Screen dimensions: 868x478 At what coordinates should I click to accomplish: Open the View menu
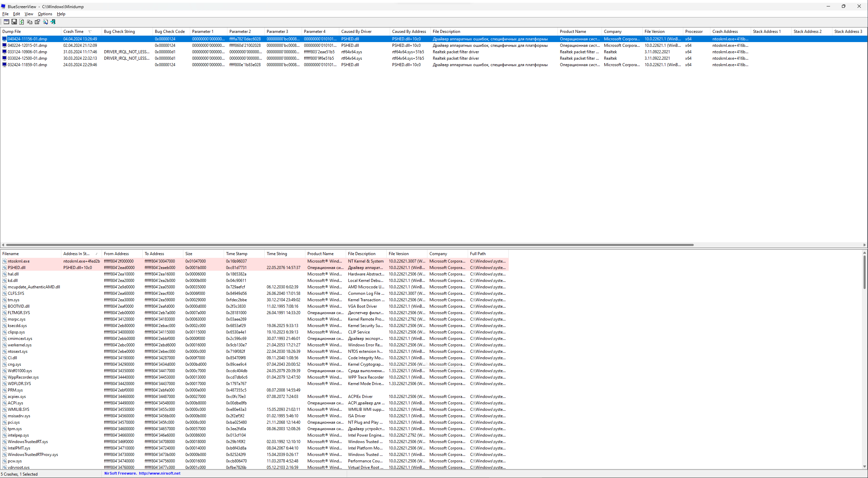(x=29, y=14)
